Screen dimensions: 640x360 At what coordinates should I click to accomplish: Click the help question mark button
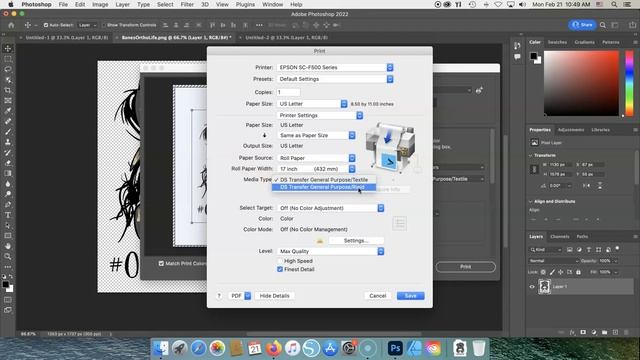tap(219, 296)
